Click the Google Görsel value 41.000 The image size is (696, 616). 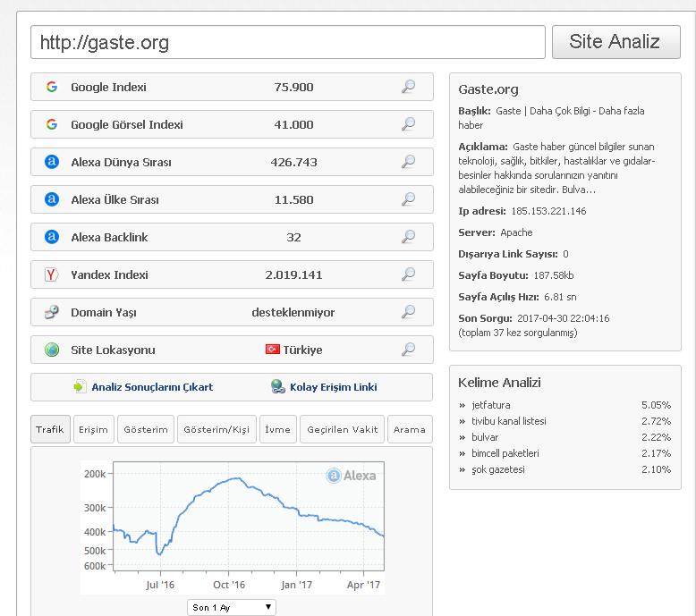(x=293, y=124)
